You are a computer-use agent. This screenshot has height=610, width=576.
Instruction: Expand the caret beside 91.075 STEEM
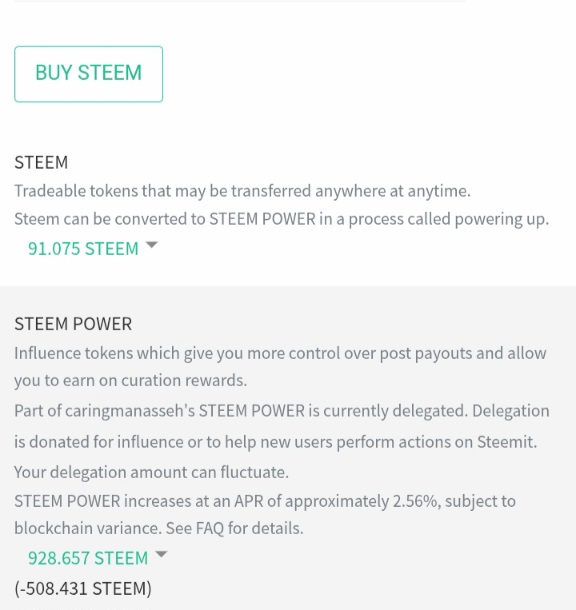(151, 245)
